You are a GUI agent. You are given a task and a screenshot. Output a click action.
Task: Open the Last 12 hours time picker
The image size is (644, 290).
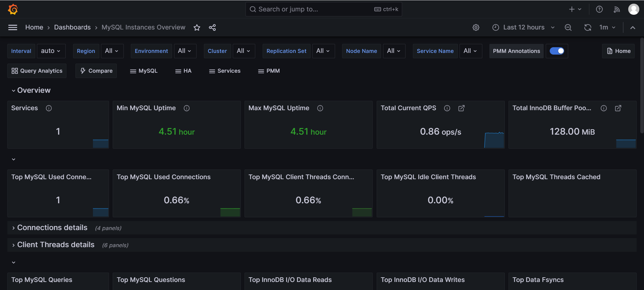tap(523, 27)
